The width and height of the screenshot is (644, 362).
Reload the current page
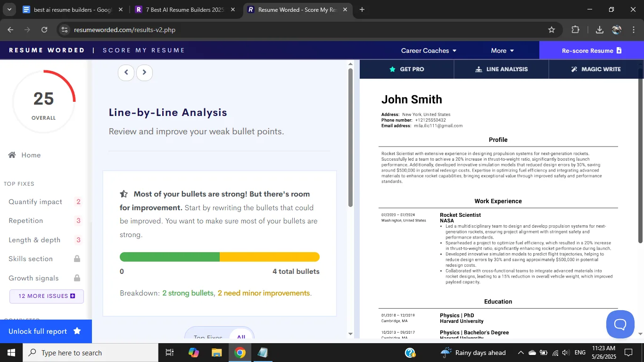(44, 30)
